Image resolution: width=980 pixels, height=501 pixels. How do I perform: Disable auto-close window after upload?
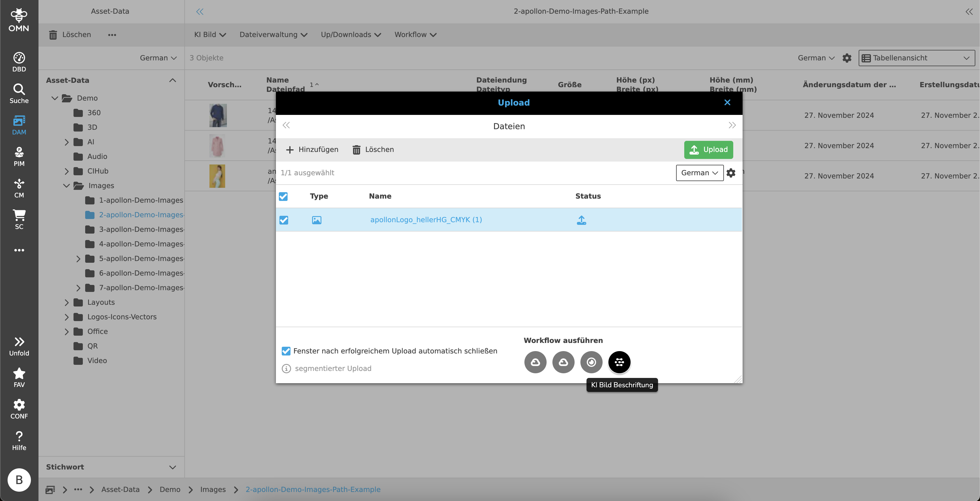[x=286, y=351]
